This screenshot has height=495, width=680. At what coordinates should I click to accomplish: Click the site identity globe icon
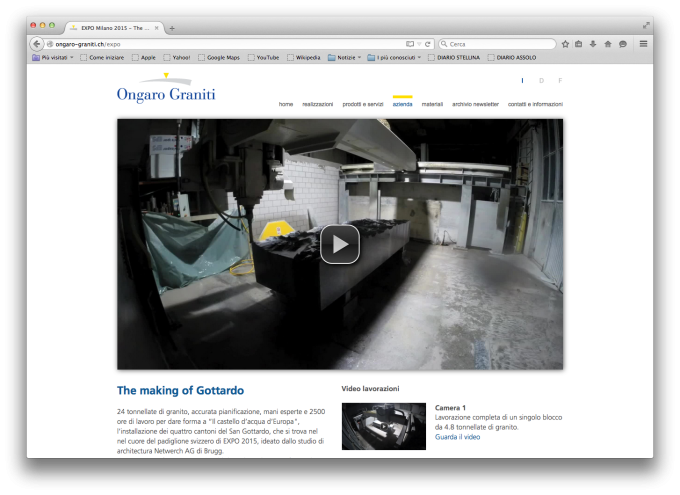[50, 44]
